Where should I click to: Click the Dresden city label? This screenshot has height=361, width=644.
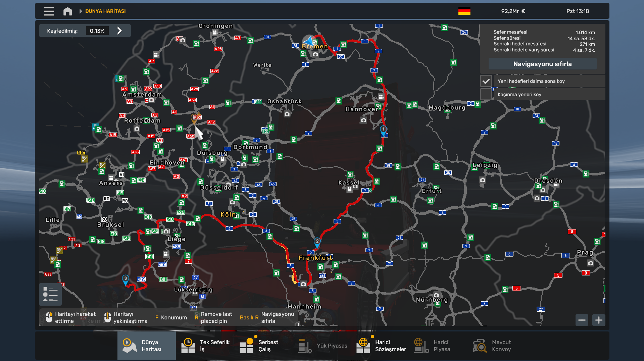pyautogui.click(x=548, y=180)
